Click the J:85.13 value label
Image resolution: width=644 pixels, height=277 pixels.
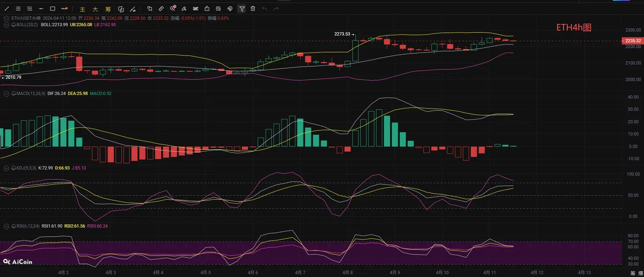point(79,168)
